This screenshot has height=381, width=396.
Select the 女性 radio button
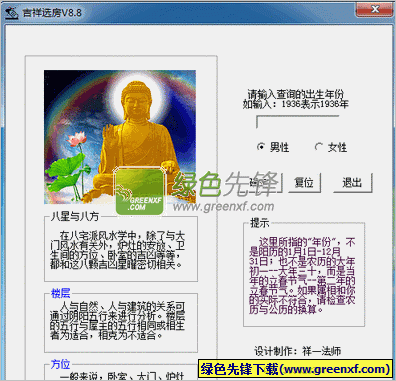click(x=319, y=147)
